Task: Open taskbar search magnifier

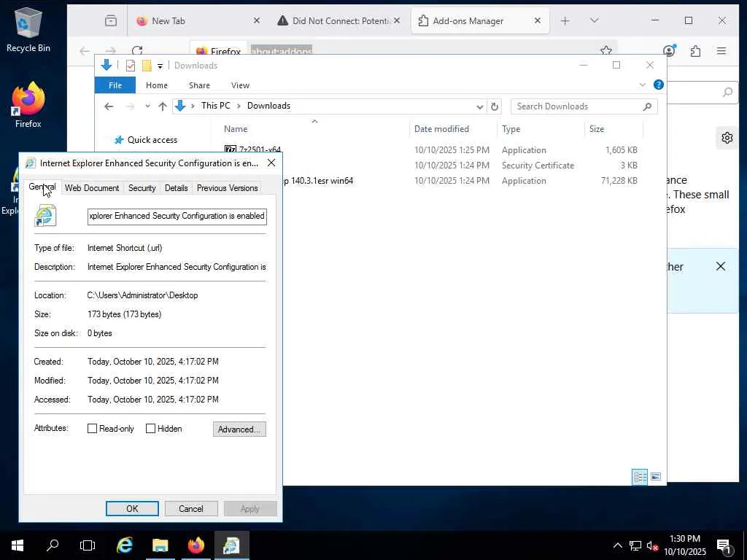Action: [53, 545]
